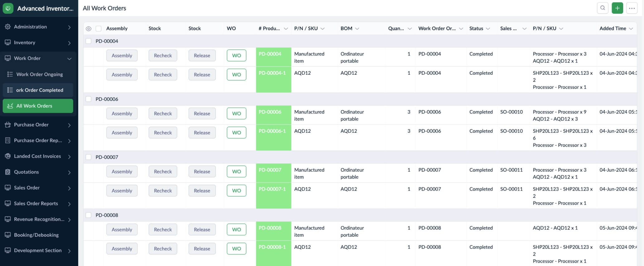Click Release button in PD-00006 row
The height and width of the screenshot is (266, 644).
point(202,114)
